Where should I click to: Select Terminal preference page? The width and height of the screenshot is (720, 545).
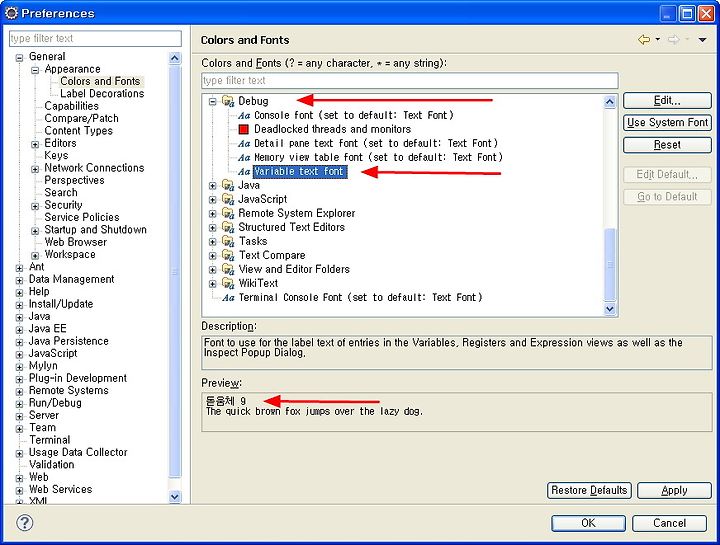pos(50,440)
